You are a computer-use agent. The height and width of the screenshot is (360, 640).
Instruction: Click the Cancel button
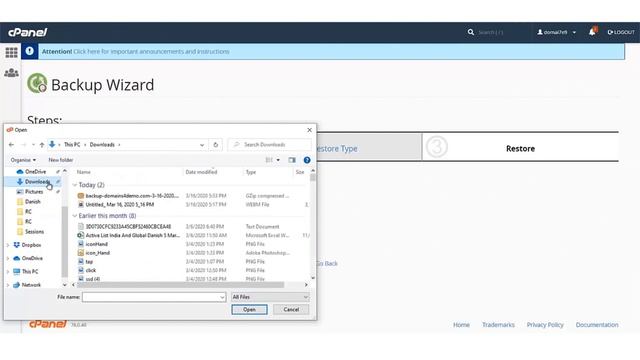[x=291, y=309]
